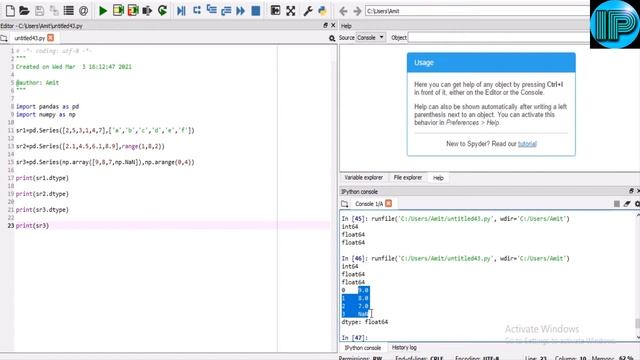This screenshot has height=360, width=640.
Task: Open editor options gear
Action: 332,38
